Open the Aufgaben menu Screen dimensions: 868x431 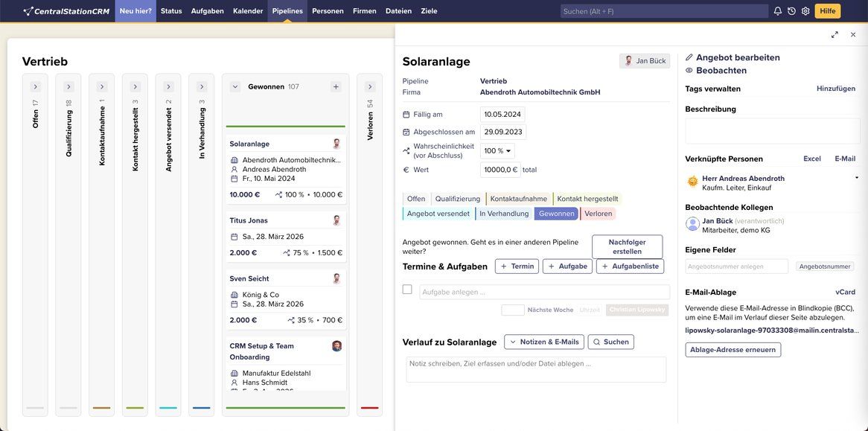208,11
